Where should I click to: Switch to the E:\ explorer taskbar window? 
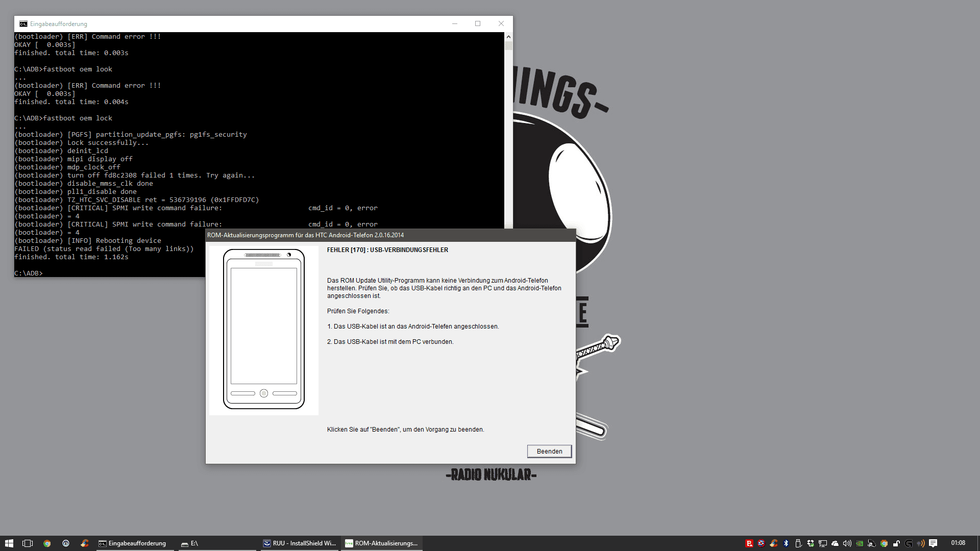(x=217, y=543)
